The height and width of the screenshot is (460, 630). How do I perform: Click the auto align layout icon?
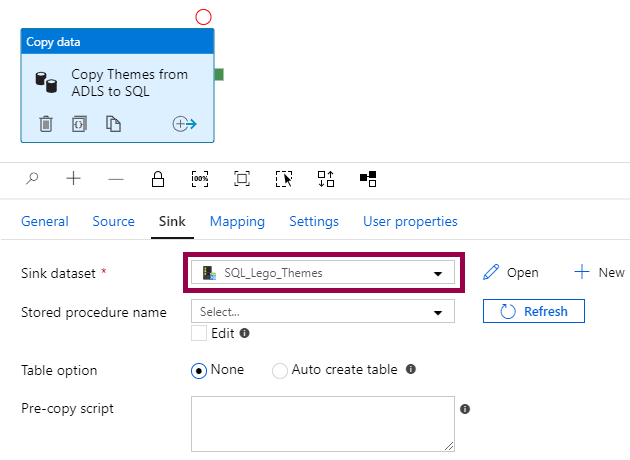coord(326,179)
